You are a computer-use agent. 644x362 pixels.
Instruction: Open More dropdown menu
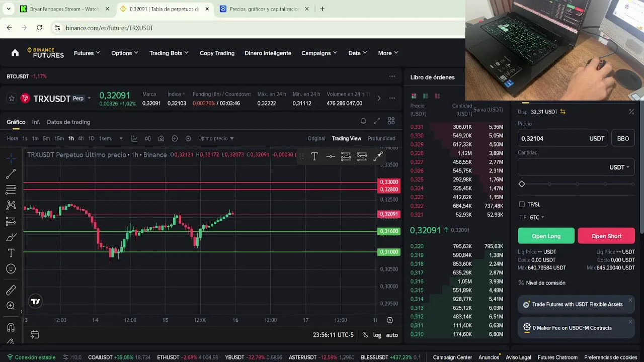388,53
